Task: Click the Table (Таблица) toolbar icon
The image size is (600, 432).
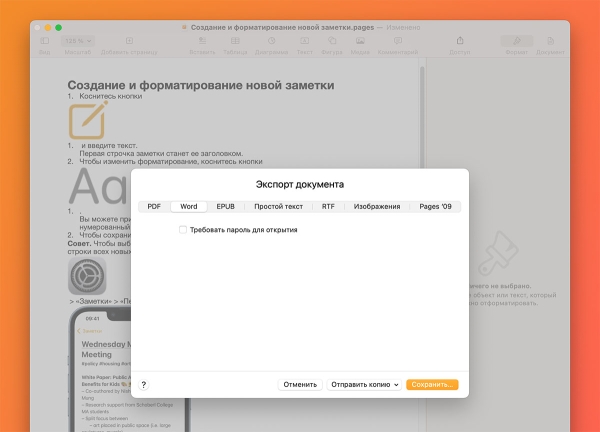Action: [235, 41]
